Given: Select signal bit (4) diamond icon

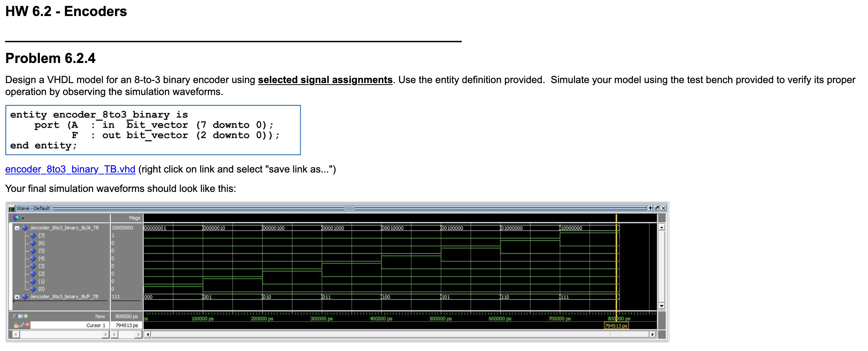Looking at the screenshot, I should (x=33, y=258).
